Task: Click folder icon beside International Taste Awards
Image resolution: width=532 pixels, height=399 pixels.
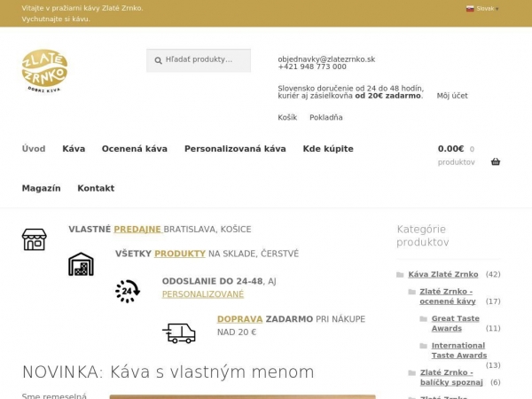Action: pos(423,346)
